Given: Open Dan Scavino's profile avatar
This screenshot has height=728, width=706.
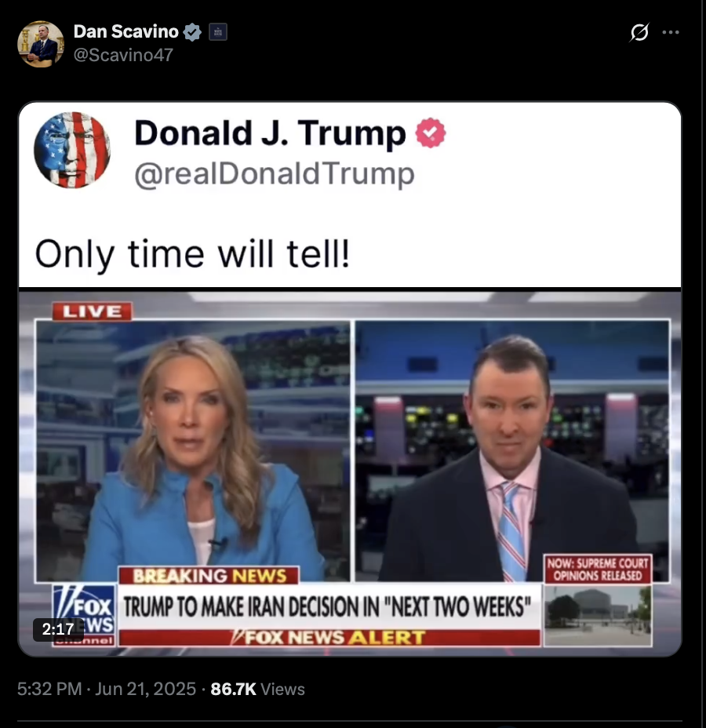Looking at the screenshot, I should 41,44.
